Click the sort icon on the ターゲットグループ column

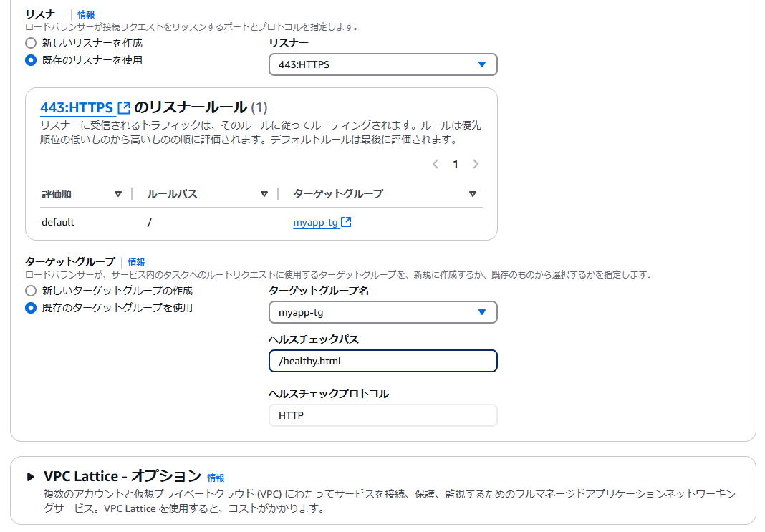[473, 193]
